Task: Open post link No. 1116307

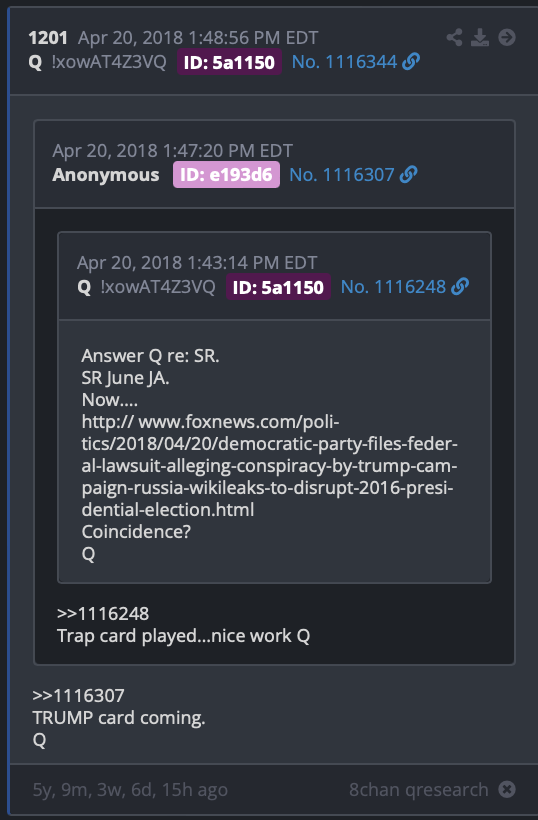Action: pos(341,175)
